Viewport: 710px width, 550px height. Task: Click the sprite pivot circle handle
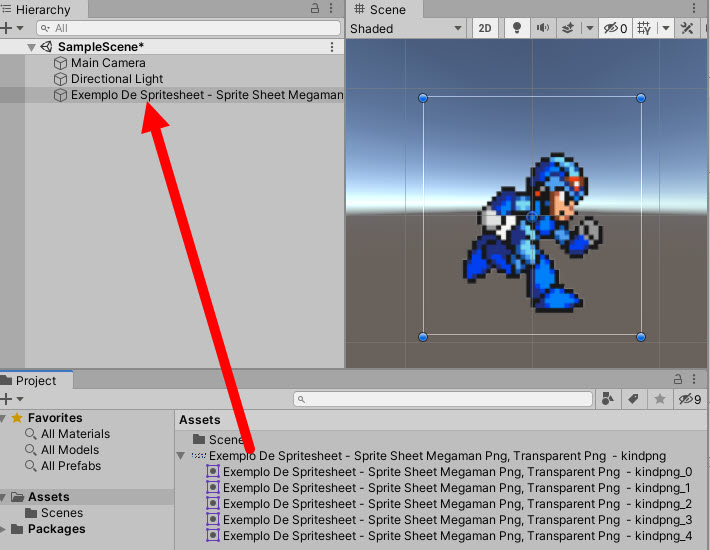(x=532, y=217)
